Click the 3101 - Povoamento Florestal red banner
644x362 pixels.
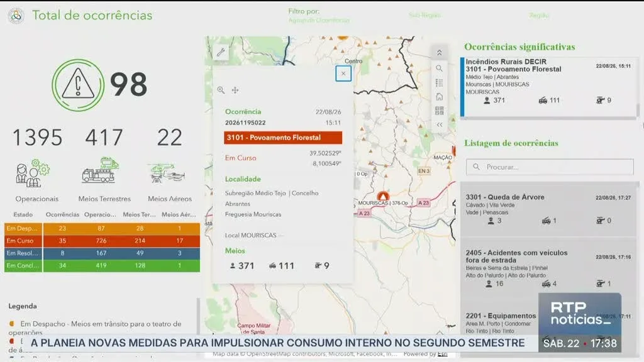(283, 138)
